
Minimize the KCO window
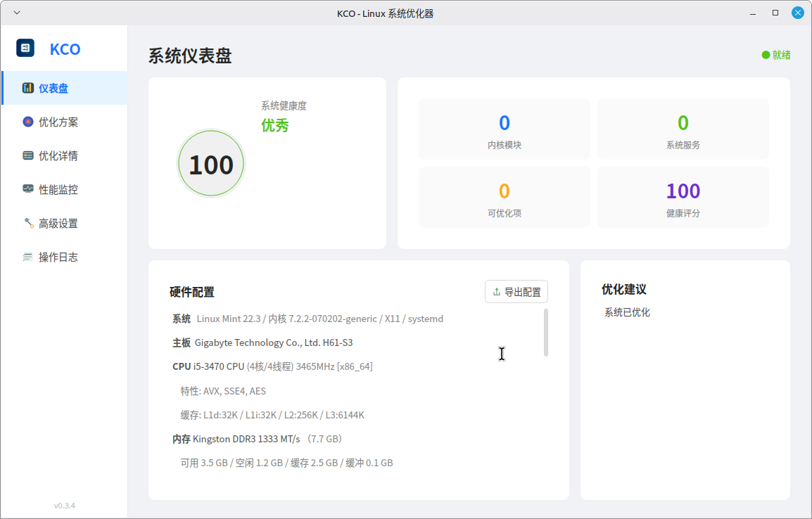(753, 13)
